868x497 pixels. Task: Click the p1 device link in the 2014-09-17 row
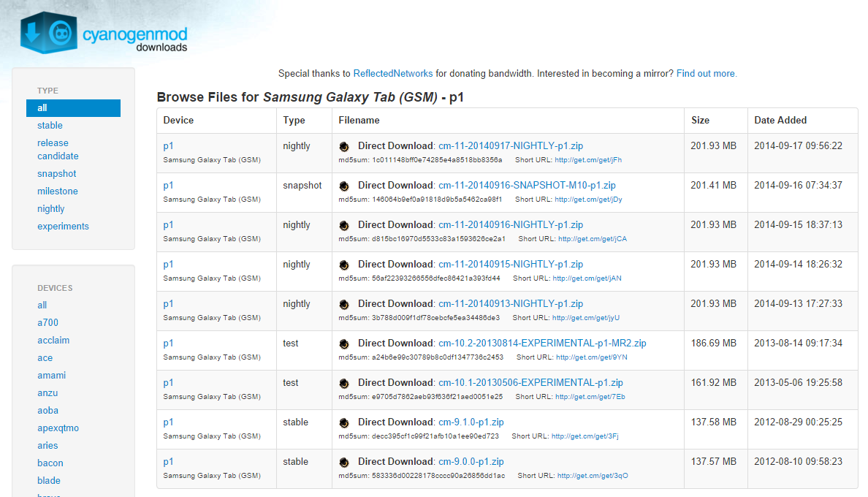(168, 146)
